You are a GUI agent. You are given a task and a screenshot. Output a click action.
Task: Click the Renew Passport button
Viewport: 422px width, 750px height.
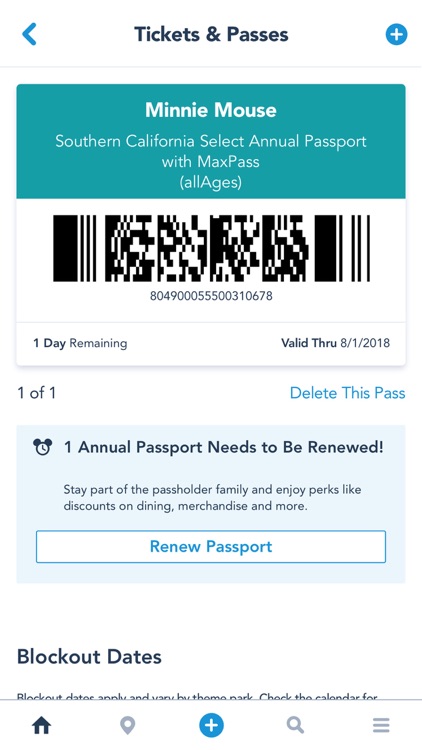211,547
